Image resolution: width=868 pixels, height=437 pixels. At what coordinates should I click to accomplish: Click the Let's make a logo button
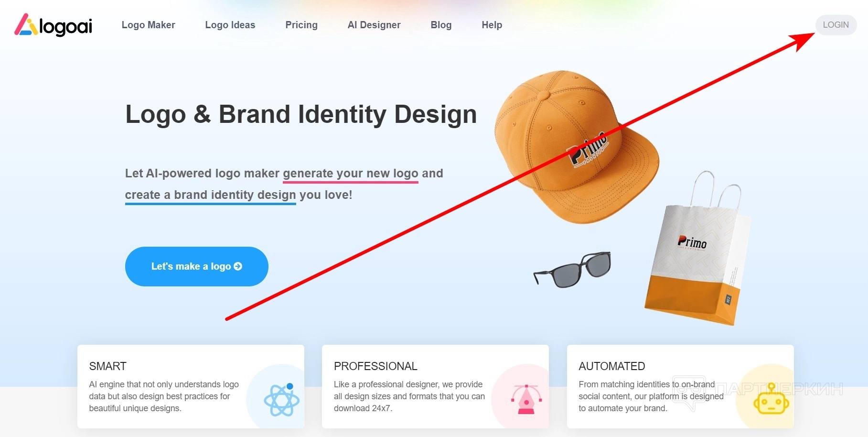click(197, 266)
